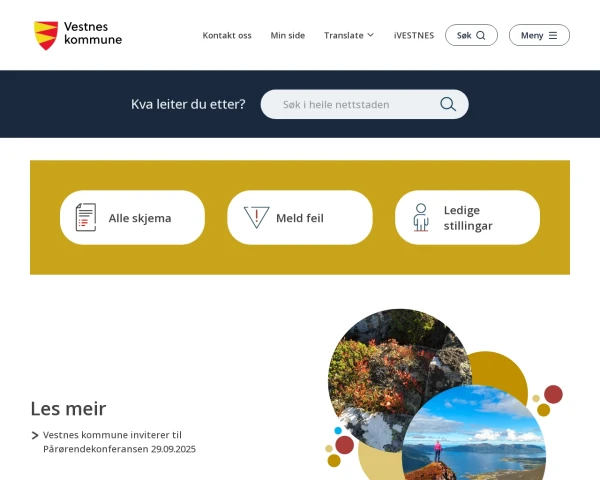Focus the Søk i heile nettstaden field
The image size is (600, 480).
pyautogui.click(x=364, y=104)
